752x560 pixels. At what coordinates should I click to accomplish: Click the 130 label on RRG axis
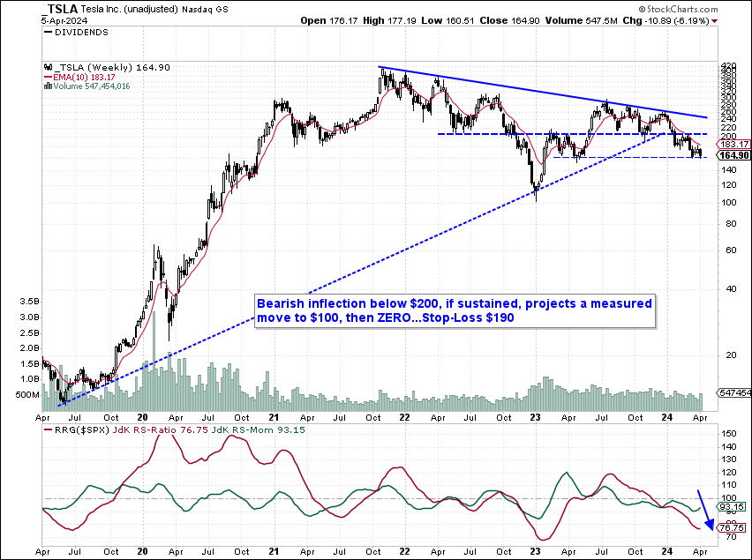pos(729,459)
